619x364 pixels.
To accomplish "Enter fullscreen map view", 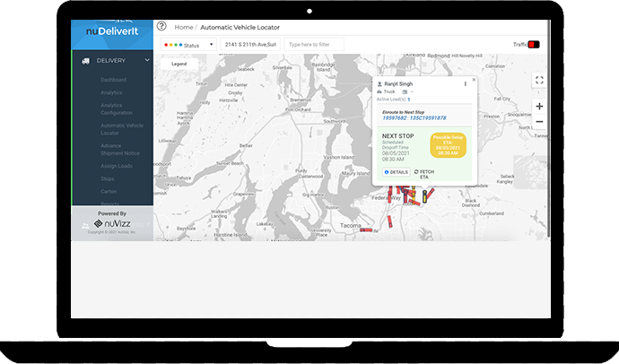I will pyautogui.click(x=539, y=80).
